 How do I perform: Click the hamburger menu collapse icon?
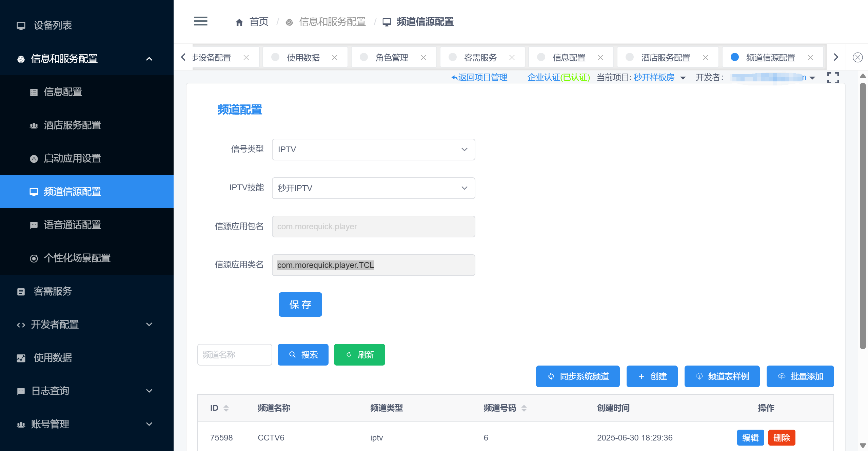(x=200, y=21)
